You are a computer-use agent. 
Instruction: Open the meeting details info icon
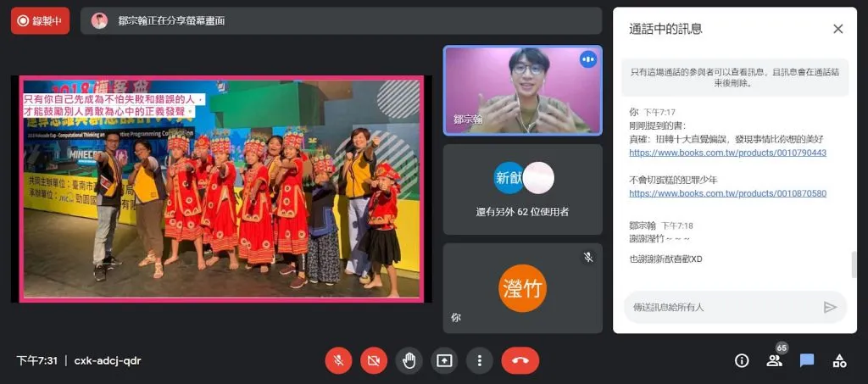[742, 360]
